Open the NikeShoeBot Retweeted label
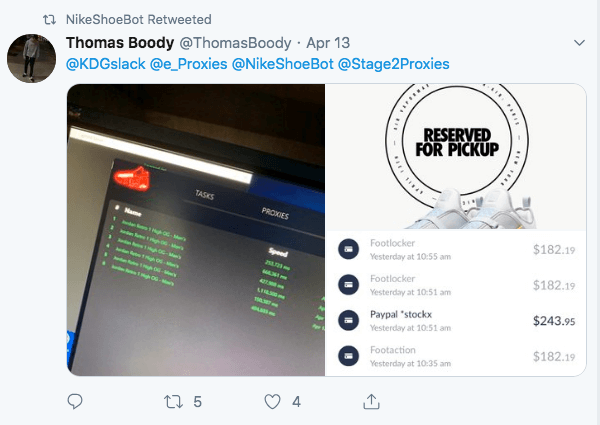The height and width of the screenshot is (425, 600). tap(139, 20)
